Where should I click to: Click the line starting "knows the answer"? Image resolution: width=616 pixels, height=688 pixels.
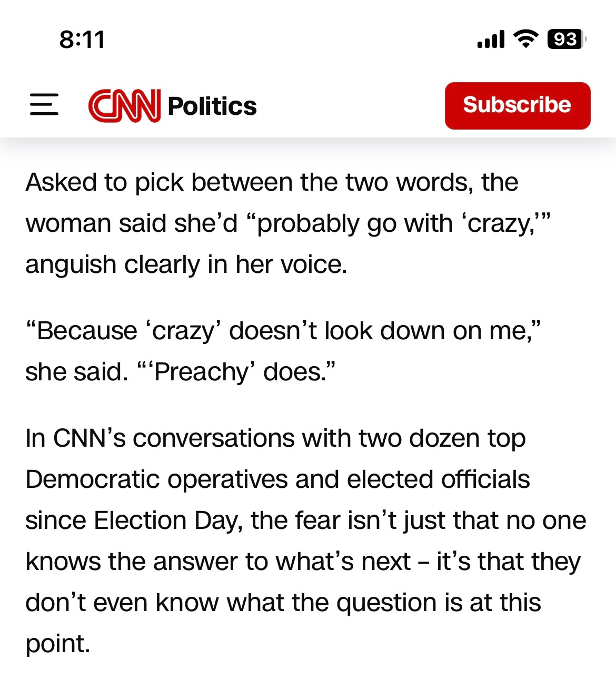tap(303, 562)
